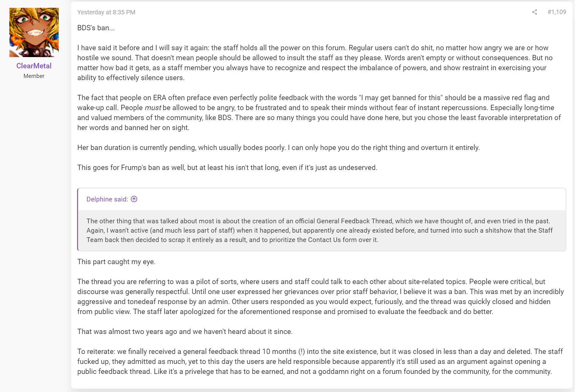Open ClearMetal's avatar image
Image resolution: width=575 pixels, height=392 pixels.
pos(34,32)
